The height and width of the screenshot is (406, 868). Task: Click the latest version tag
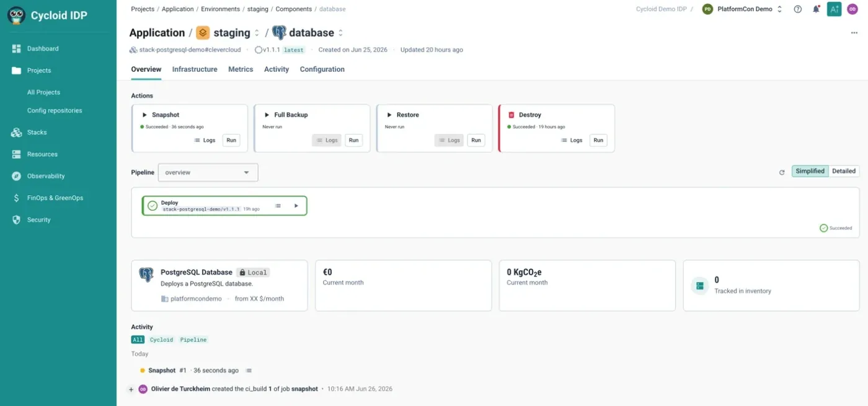coord(294,50)
